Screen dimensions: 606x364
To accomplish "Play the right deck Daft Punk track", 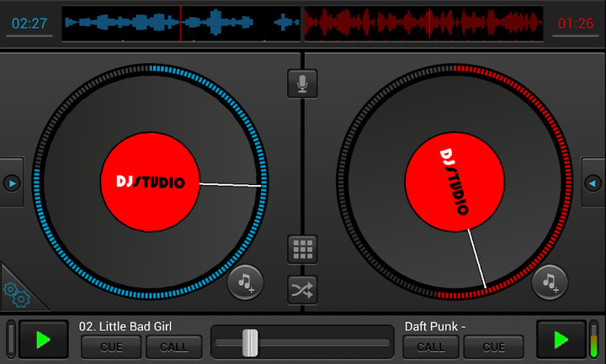I will (x=561, y=340).
